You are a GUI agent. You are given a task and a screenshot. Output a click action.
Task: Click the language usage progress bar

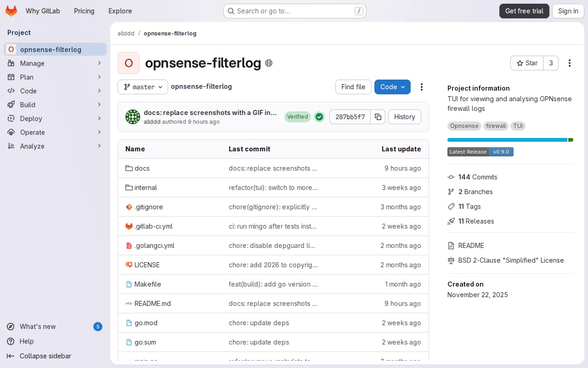(510, 140)
